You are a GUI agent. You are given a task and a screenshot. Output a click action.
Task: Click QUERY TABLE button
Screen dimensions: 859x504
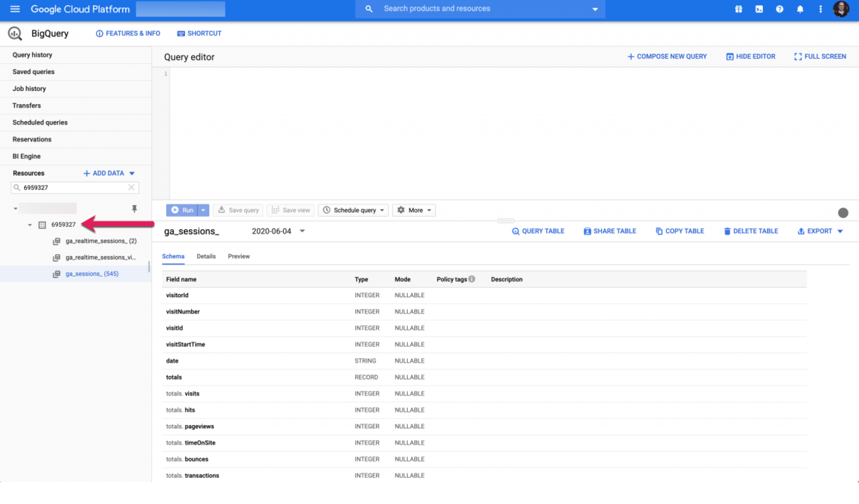coord(538,231)
